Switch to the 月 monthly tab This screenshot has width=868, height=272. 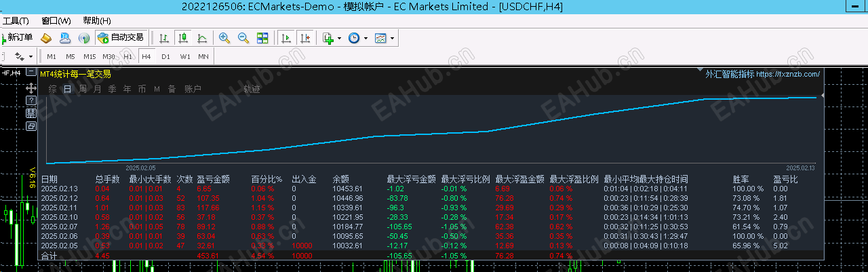(x=98, y=89)
